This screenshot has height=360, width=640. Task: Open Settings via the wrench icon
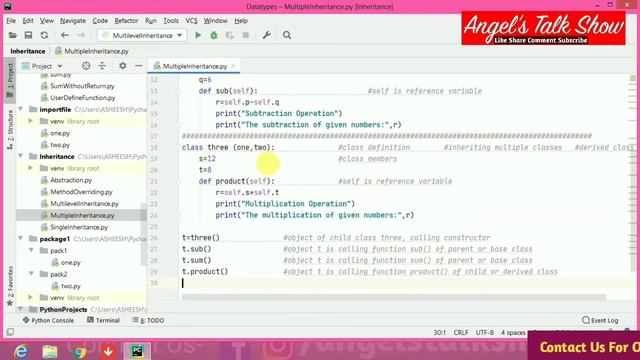click(x=267, y=36)
